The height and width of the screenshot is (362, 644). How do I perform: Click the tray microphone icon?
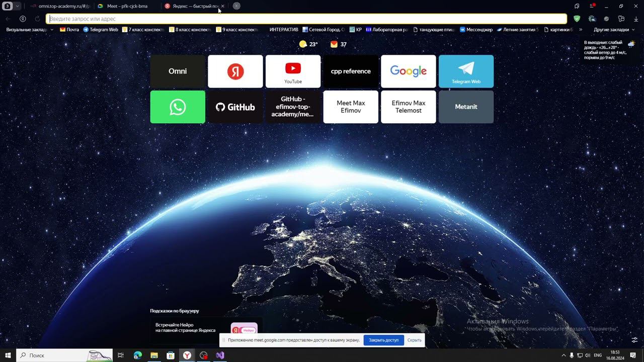pos(572,355)
